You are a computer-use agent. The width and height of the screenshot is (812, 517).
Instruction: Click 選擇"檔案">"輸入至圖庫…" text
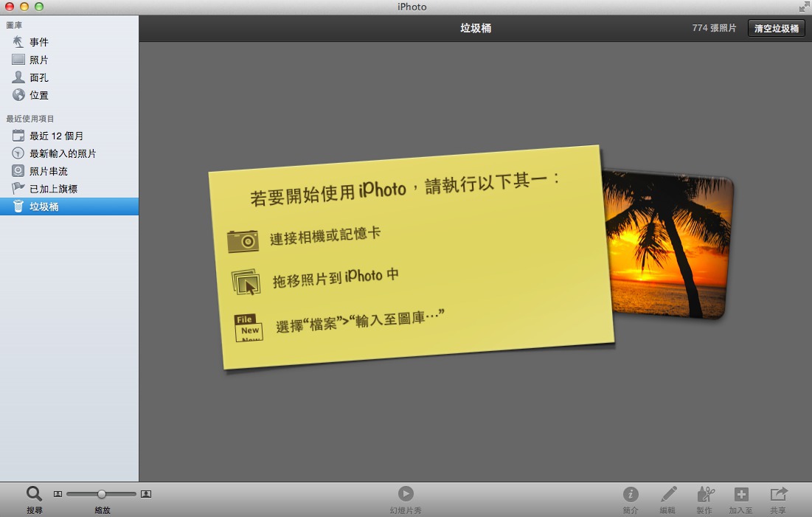360,321
